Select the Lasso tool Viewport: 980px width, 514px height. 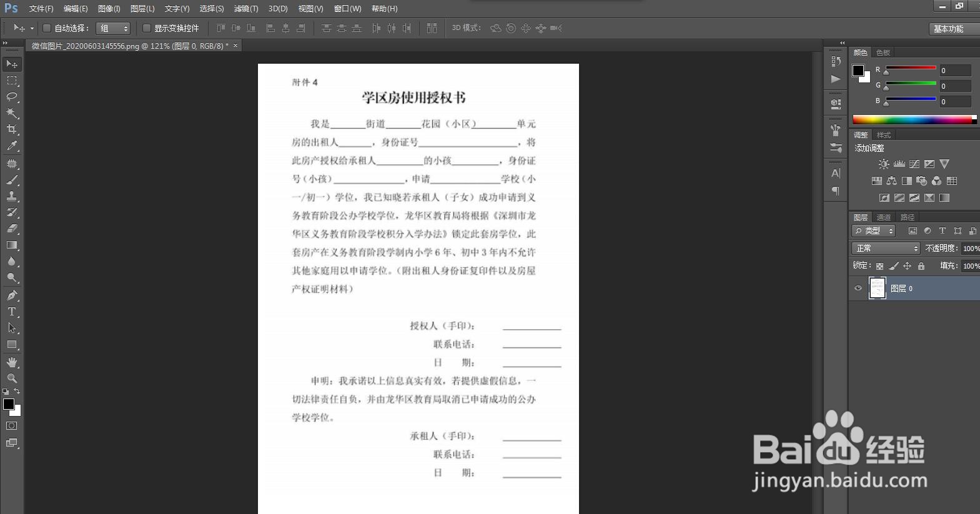coord(12,97)
